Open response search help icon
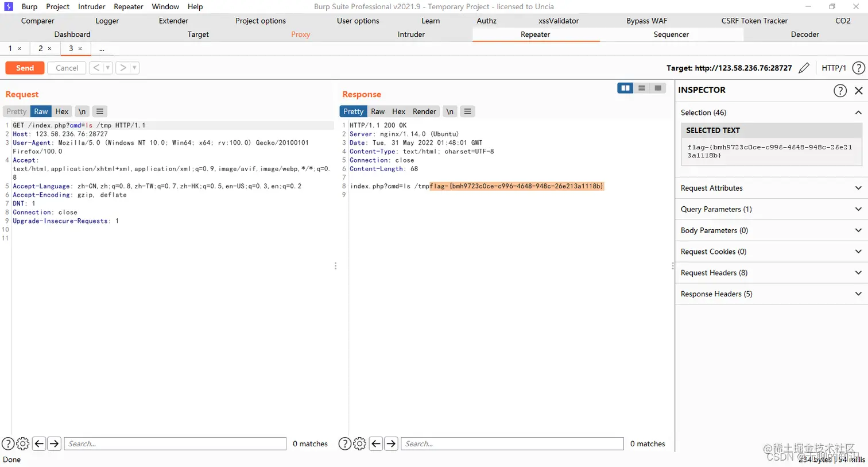 pyautogui.click(x=345, y=443)
